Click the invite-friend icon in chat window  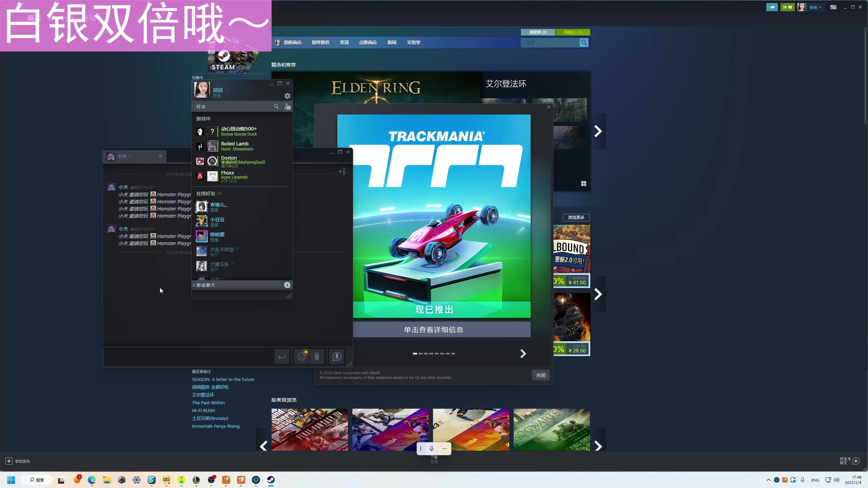point(342,171)
